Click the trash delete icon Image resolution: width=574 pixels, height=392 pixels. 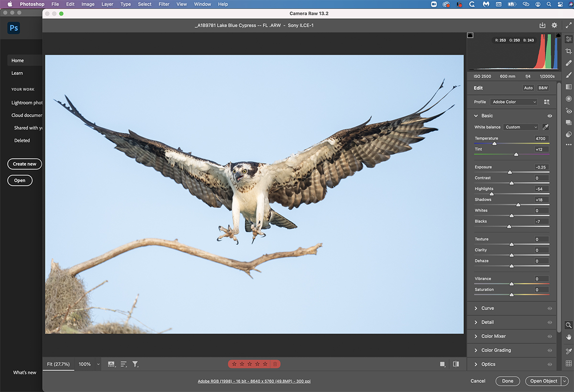275,364
